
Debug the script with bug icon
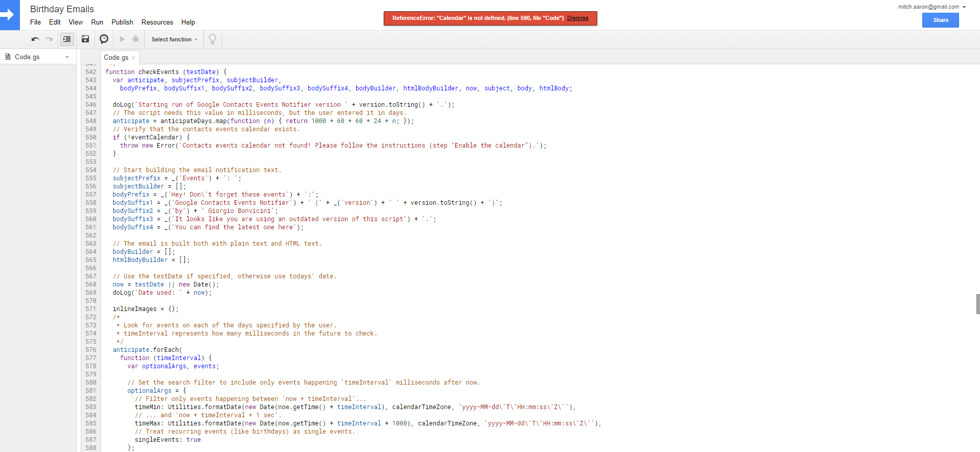click(x=135, y=39)
